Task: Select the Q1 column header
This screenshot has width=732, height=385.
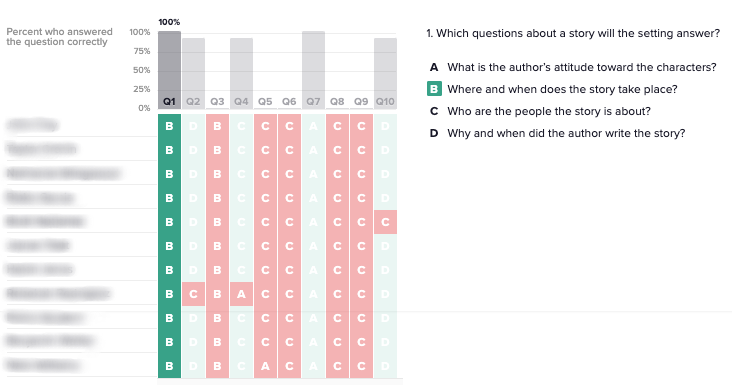Action: click(169, 101)
